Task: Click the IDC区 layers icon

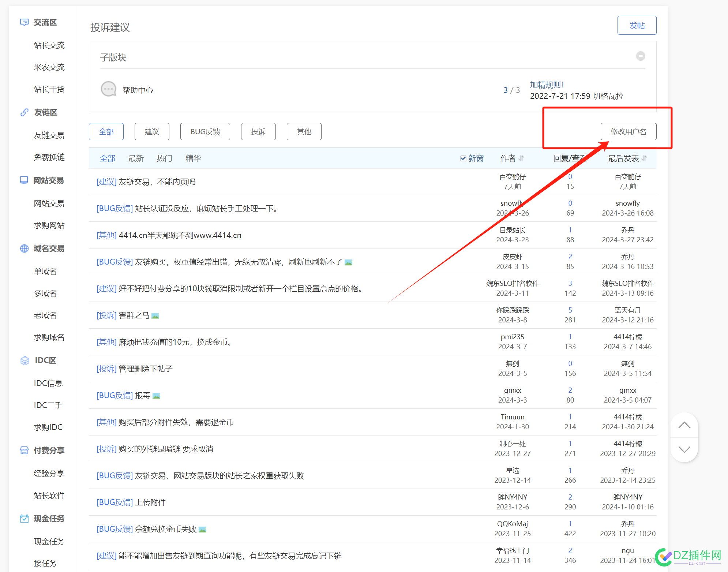Action: [25, 360]
